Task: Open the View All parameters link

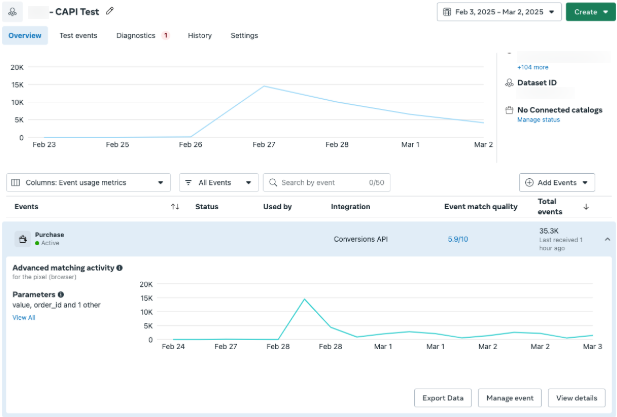Action: tap(24, 317)
